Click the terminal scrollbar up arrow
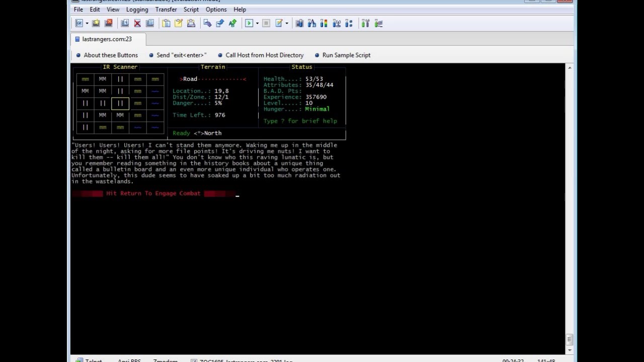Screen dimensions: 644x362 [570, 67]
